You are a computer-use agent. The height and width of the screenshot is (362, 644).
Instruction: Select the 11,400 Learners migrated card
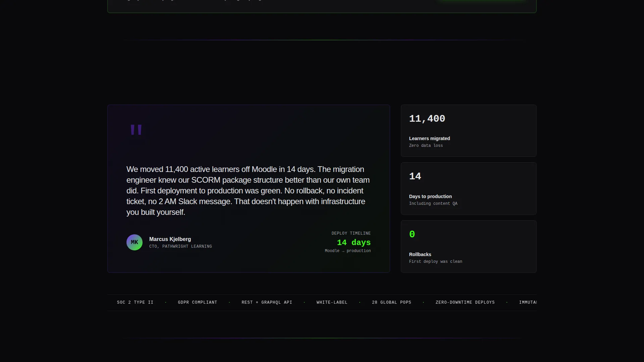click(469, 131)
